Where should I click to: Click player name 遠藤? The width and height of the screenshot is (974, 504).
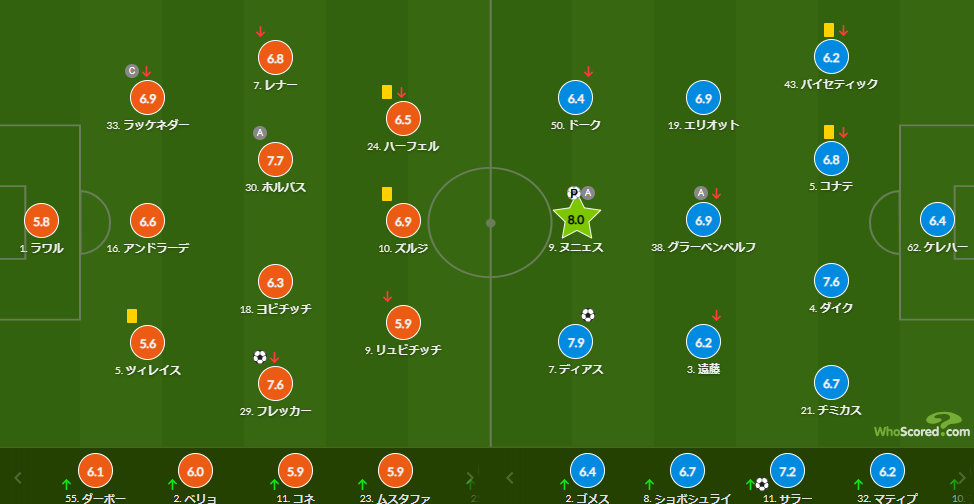[709, 369]
